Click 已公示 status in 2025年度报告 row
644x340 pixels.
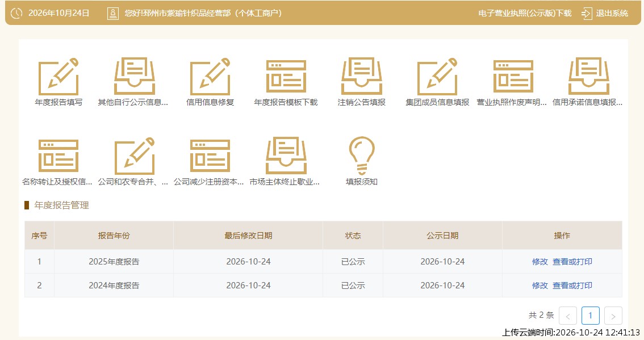353,262
